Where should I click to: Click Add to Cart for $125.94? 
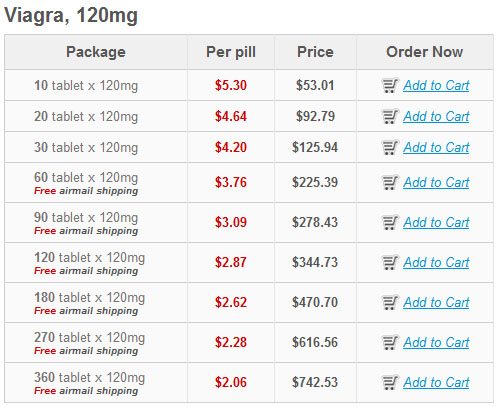click(x=436, y=148)
